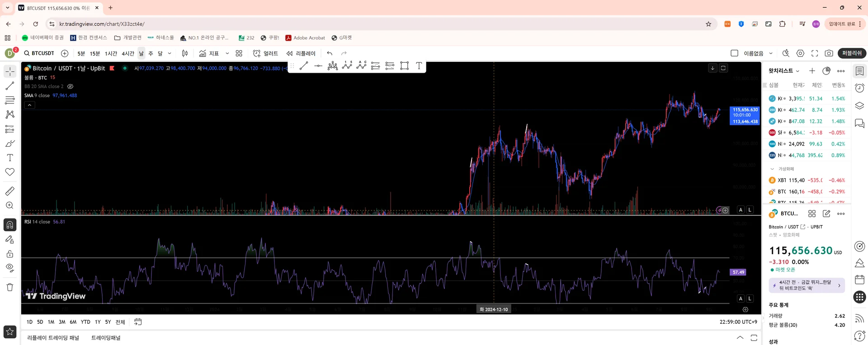Pick Elliott impulse wave 12345 tool
868x345 pixels.
click(x=347, y=66)
